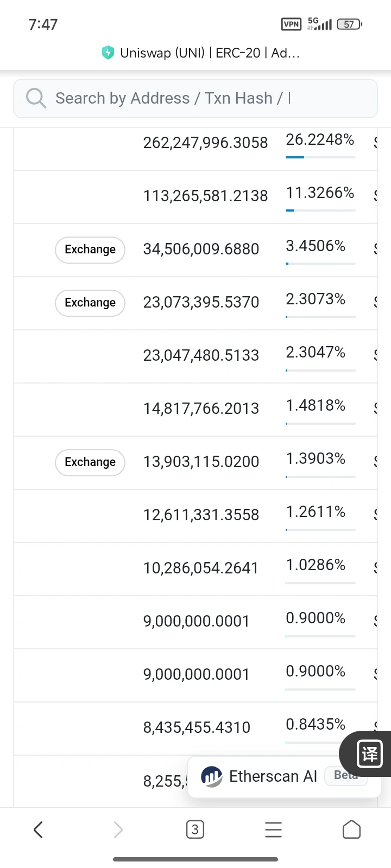Tap the 5G signal strength indicator
Screen dimensions: 391x868
(319, 24)
